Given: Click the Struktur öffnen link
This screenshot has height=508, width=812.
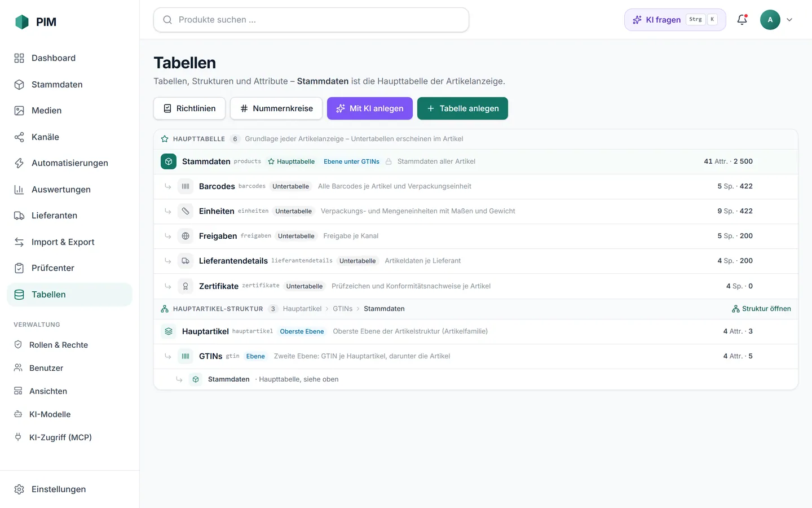Looking at the screenshot, I should [761, 309].
